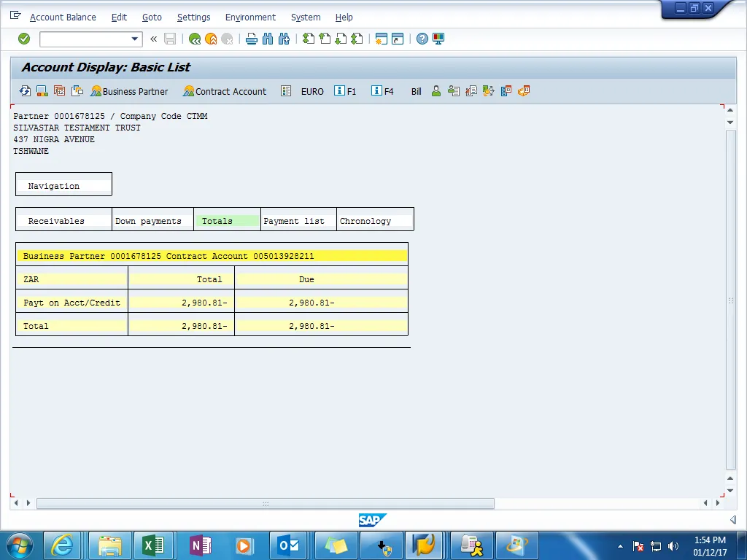Image resolution: width=747 pixels, height=560 pixels.
Task: Jump to last page icon
Action: [x=357, y=39]
